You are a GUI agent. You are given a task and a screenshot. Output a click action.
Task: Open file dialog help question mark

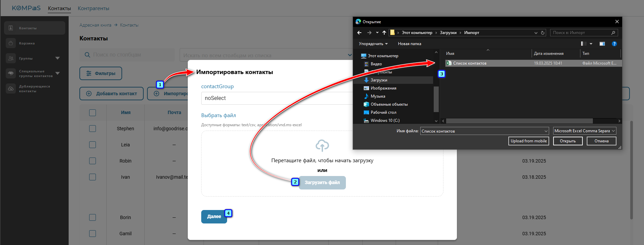[x=614, y=44]
